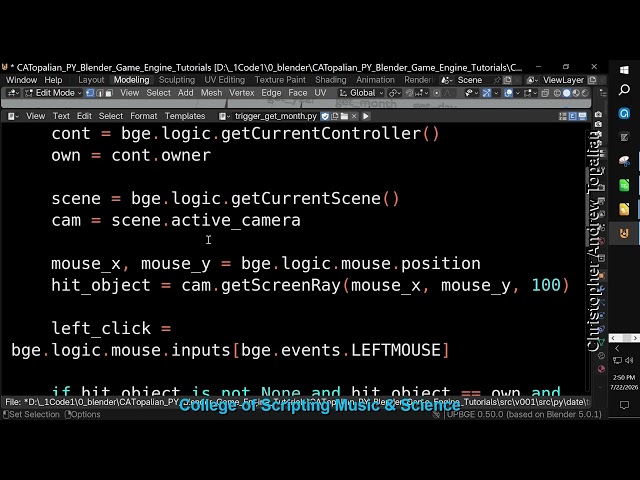Open the Edit Mode dropdown

point(53,93)
